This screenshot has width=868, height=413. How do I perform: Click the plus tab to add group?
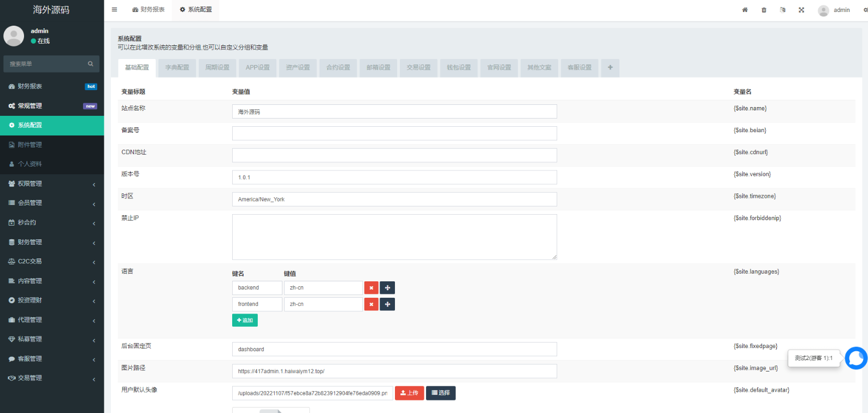pos(610,68)
